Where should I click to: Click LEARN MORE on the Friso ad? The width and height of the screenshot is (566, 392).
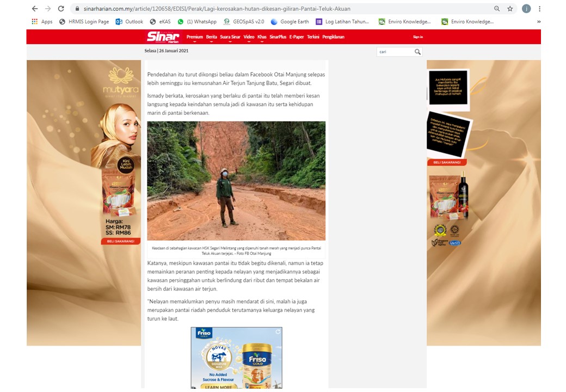click(x=219, y=387)
